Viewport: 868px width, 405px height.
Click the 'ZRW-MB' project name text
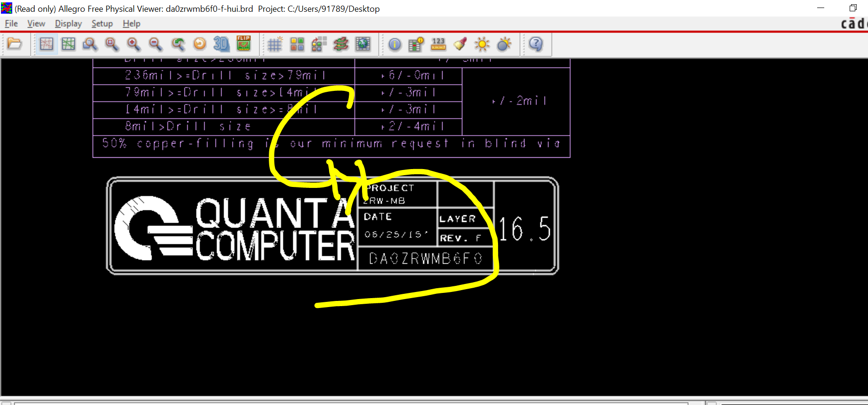384,201
